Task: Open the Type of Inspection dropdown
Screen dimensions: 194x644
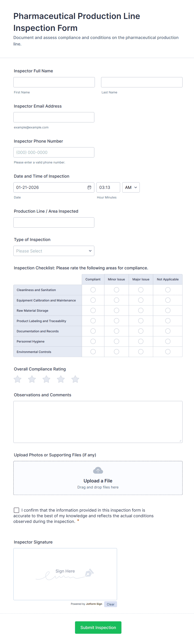Action: [54, 251]
